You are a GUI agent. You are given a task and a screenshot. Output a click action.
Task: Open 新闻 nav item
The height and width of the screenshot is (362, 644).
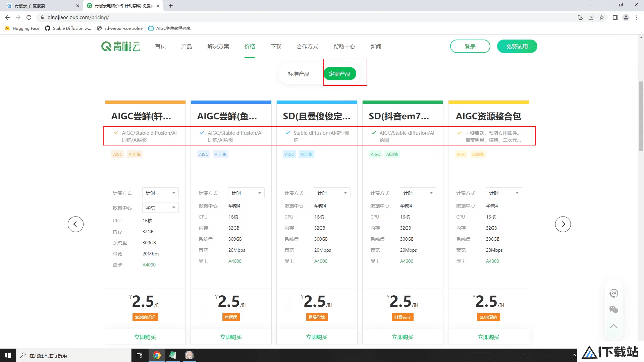point(376,46)
